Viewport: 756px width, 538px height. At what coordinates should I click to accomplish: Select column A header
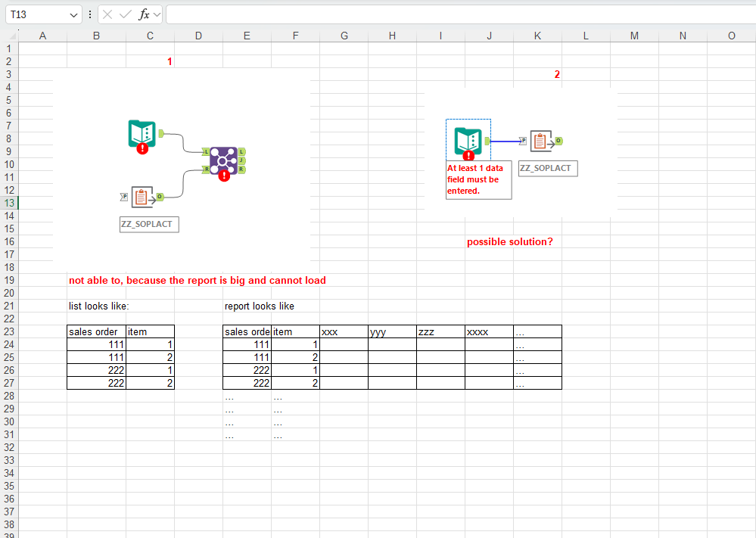(42, 36)
